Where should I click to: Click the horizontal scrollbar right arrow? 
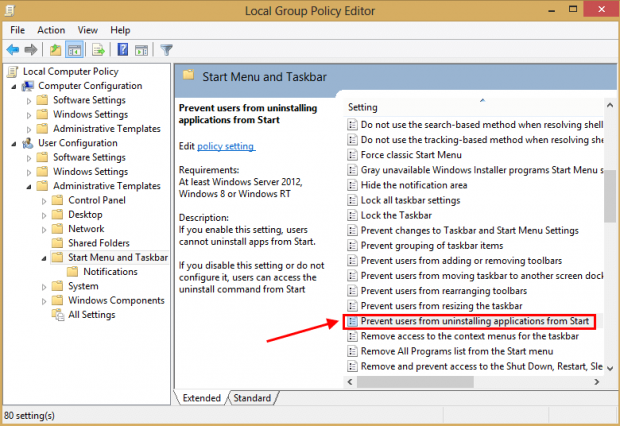pyautogui.click(x=597, y=382)
